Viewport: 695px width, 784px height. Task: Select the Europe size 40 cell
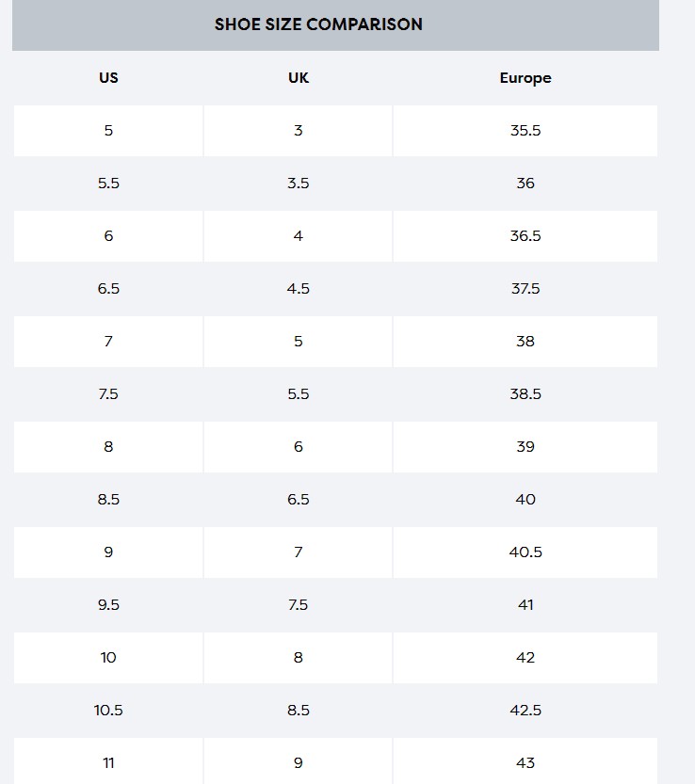525,500
